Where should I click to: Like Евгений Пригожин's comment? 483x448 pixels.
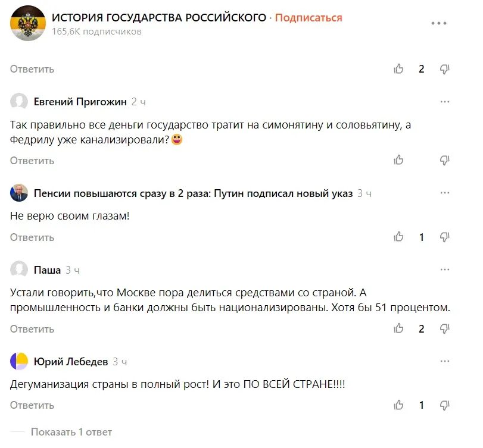point(399,160)
